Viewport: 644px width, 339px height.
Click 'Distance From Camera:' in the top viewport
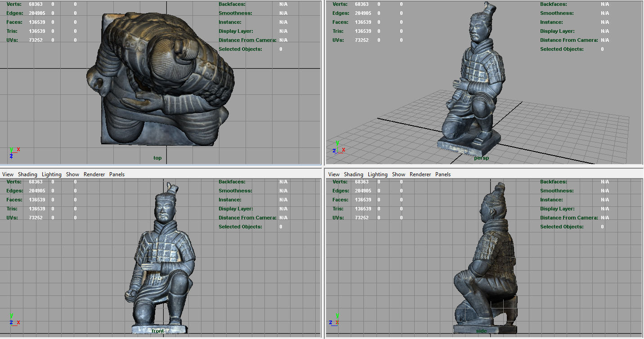coord(247,40)
